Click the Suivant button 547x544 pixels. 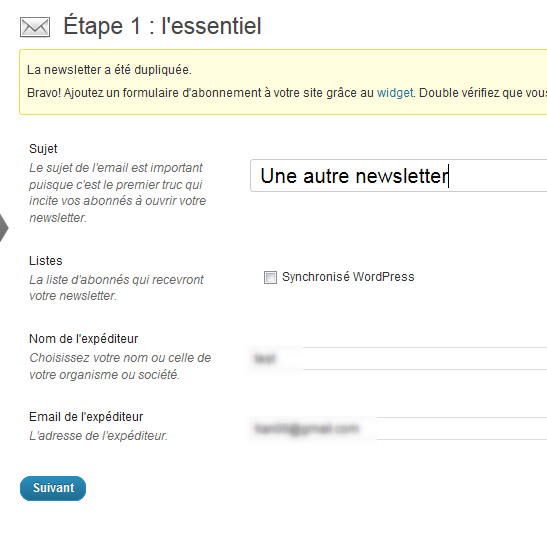(53, 488)
